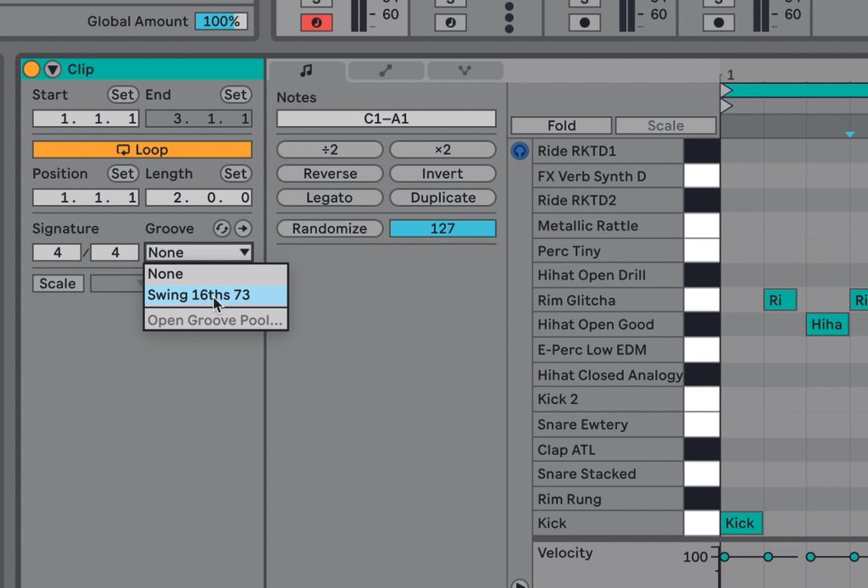Enable Fold in the drum rack pane
Image resolution: width=868 pixels, height=588 pixels.
point(560,125)
